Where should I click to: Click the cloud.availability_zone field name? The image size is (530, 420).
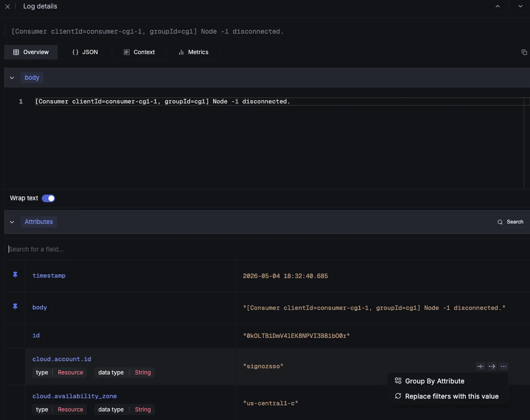(x=74, y=396)
